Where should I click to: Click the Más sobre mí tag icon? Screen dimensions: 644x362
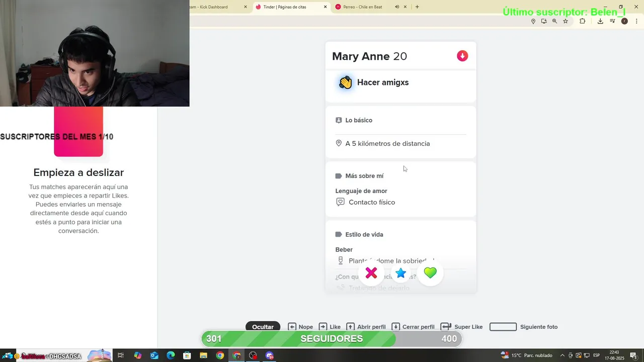coord(339,176)
